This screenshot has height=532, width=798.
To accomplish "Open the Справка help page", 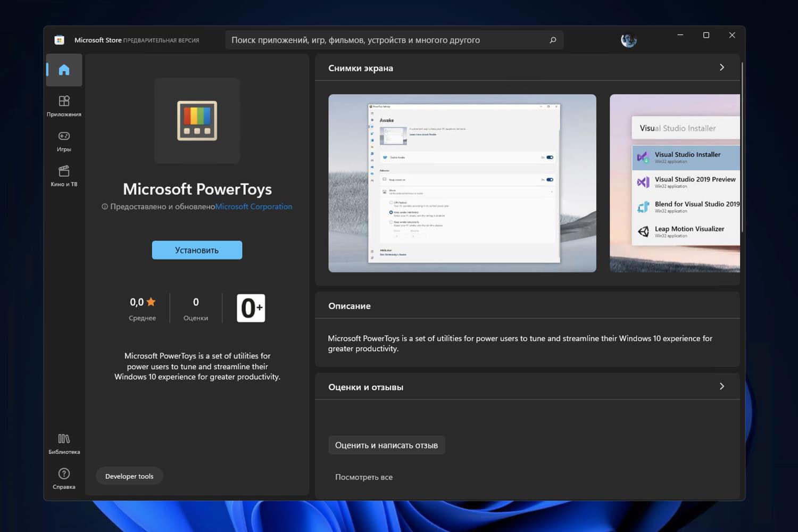I will click(x=64, y=479).
